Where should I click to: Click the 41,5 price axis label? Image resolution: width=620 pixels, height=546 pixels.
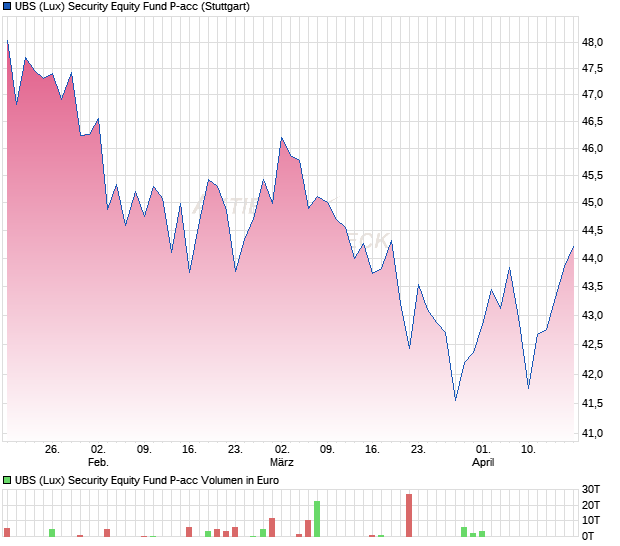coord(592,403)
